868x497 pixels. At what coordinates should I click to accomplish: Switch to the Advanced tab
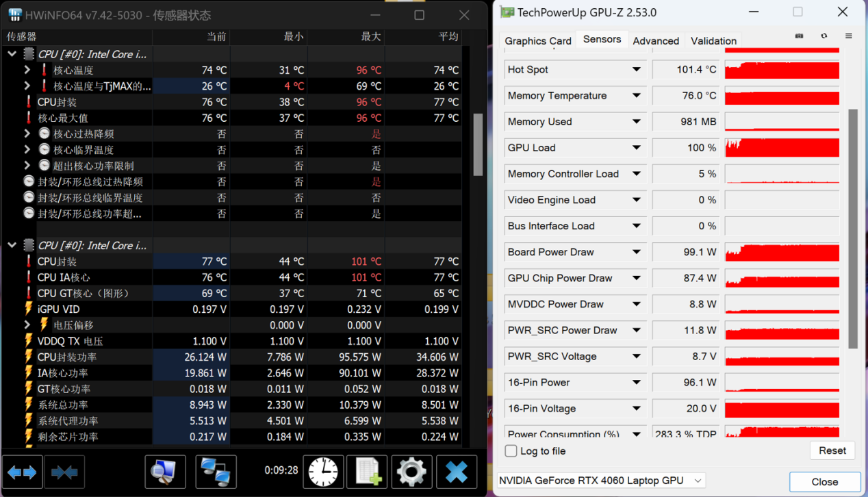click(x=655, y=41)
